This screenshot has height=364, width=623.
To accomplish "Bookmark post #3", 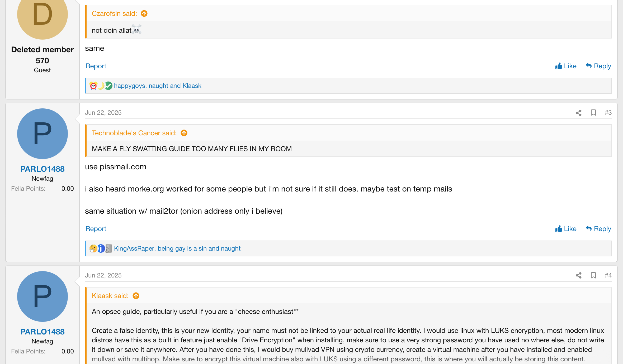I will (593, 113).
